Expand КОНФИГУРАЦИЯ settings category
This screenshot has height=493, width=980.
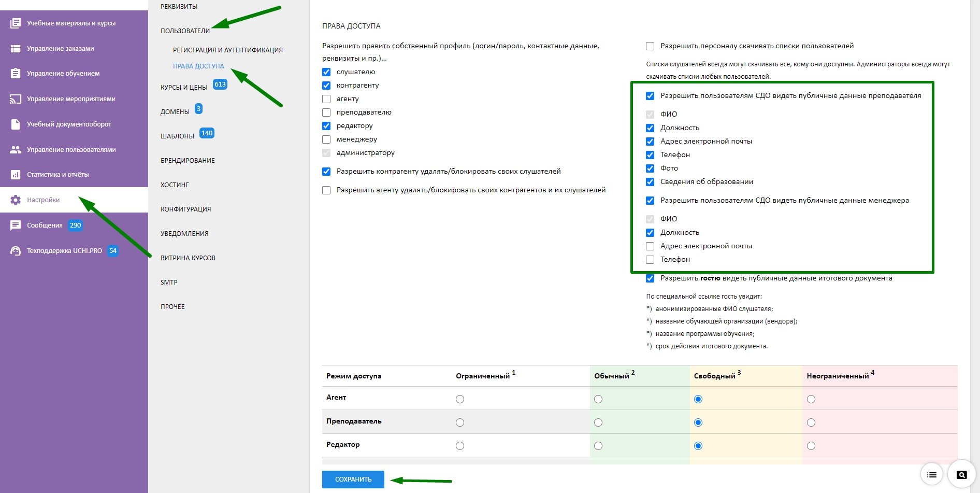(x=185, y=209)
